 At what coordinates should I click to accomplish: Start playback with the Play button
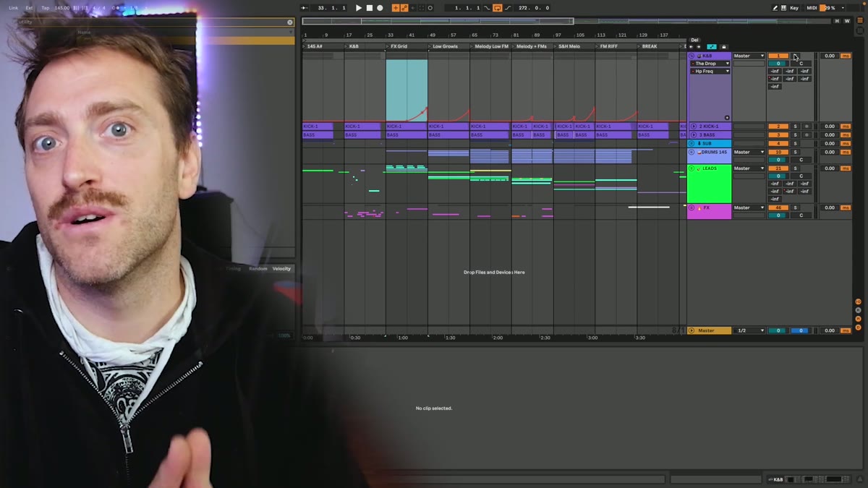click(x=359, y=8)
